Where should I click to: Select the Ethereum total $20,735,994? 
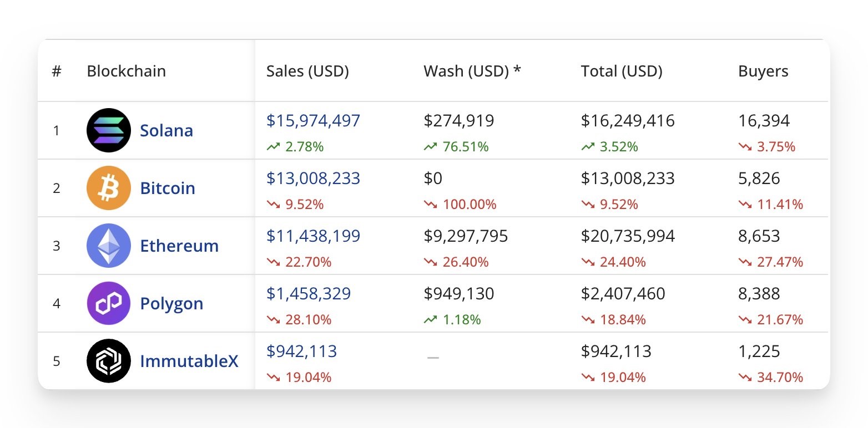click(x=628, y=236)
